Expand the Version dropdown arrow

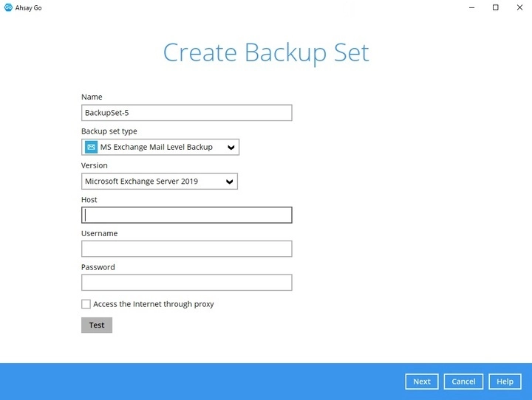(x=229, y=182)
